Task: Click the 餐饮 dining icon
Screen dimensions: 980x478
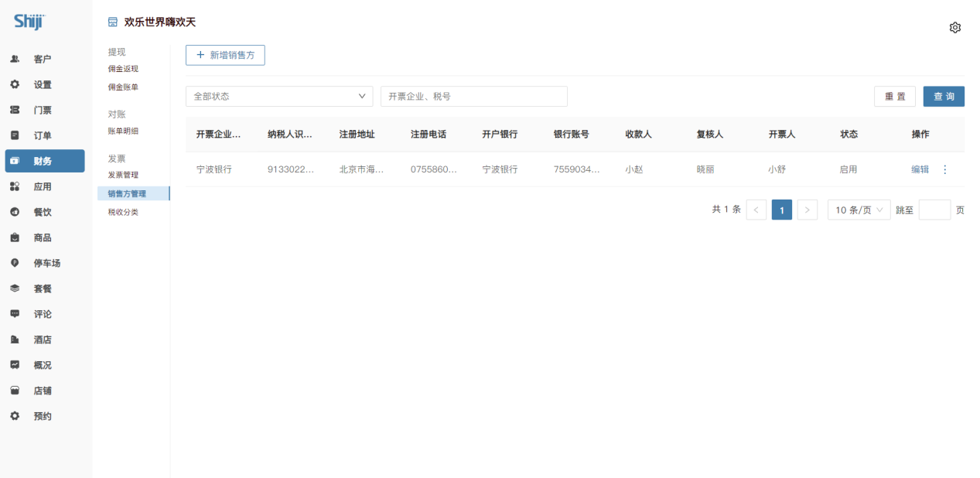Action: tap(15, 212)
